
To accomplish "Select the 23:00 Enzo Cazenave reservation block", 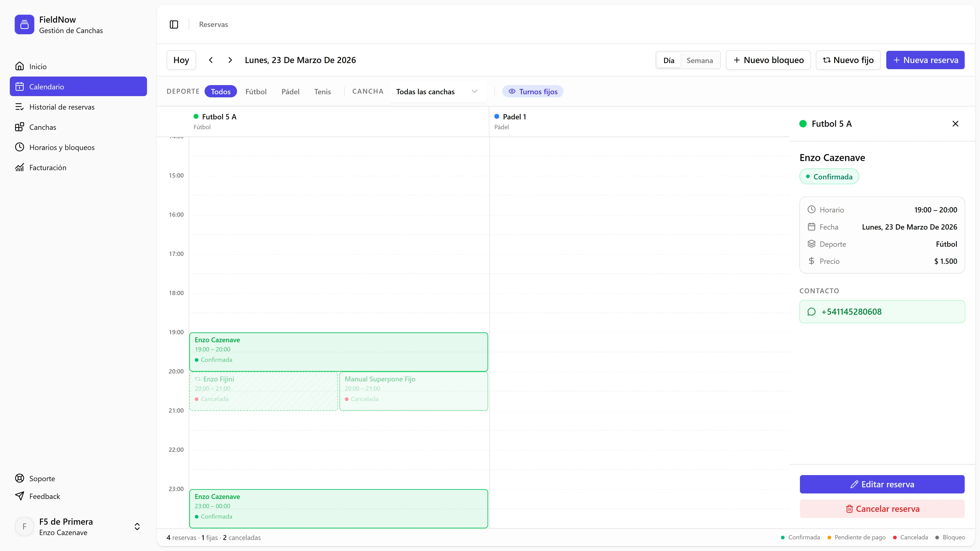I will point(338,508).
